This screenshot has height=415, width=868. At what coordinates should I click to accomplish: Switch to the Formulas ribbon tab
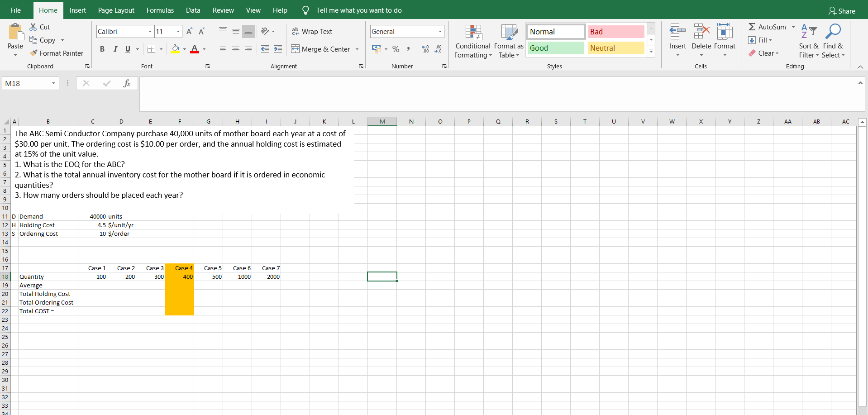point(160,10)
